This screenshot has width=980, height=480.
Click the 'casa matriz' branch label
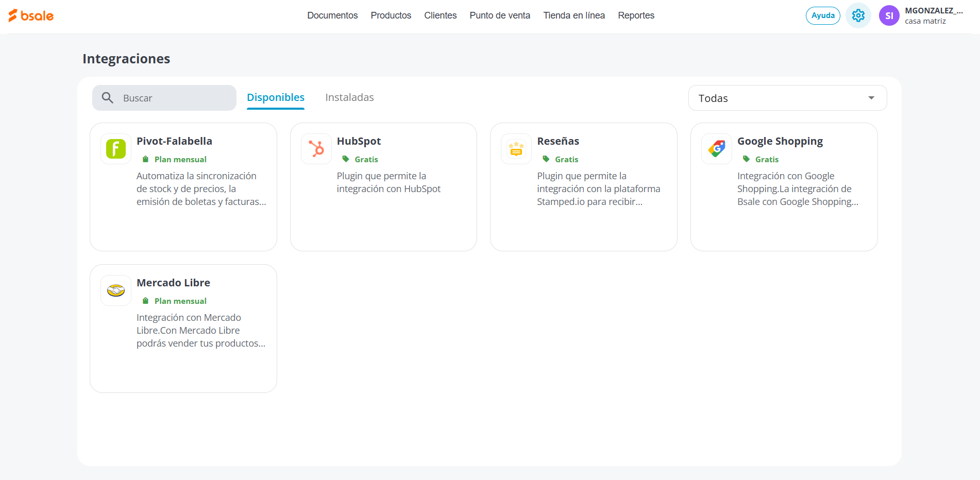click(x=925, y=21)
